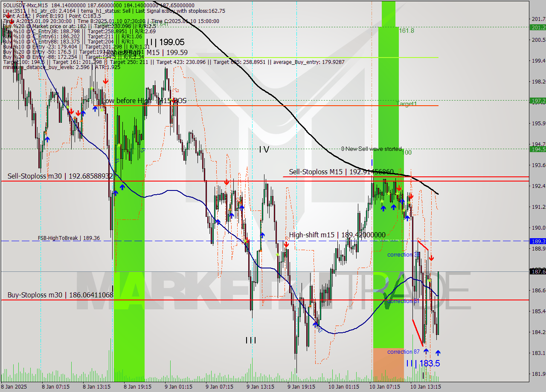
Task: Click the 191.2 price axis value
Action: point(539,207)
